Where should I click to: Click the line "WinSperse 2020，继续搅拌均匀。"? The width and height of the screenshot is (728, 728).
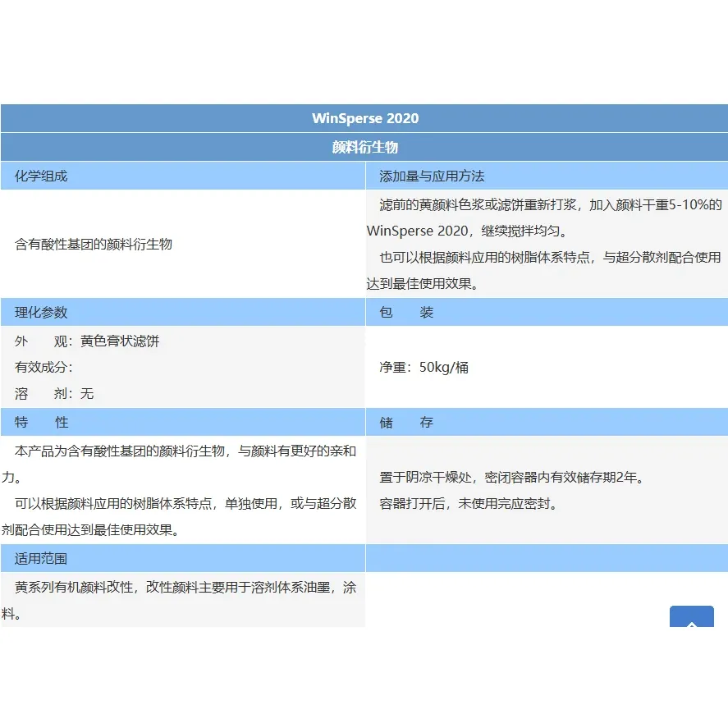(x=468, y=231)
